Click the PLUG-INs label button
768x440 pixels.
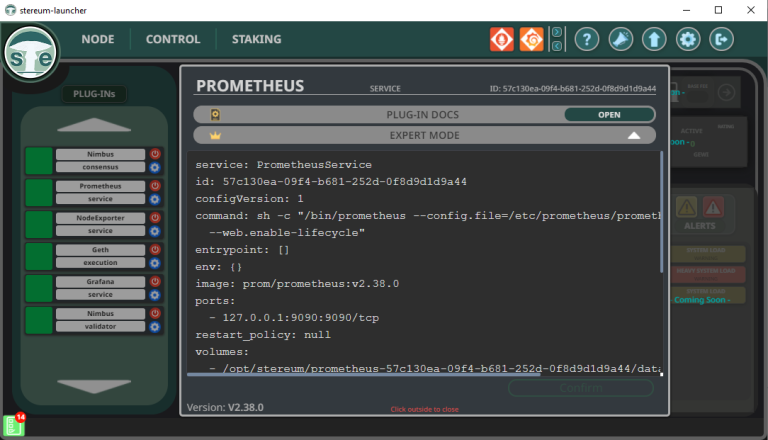[x=94, y=94]
